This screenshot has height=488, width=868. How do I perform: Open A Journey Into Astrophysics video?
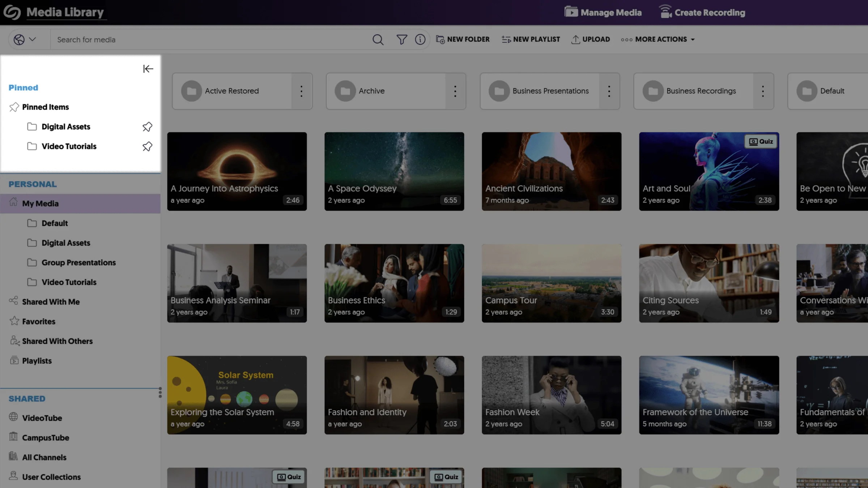[237, 171]
